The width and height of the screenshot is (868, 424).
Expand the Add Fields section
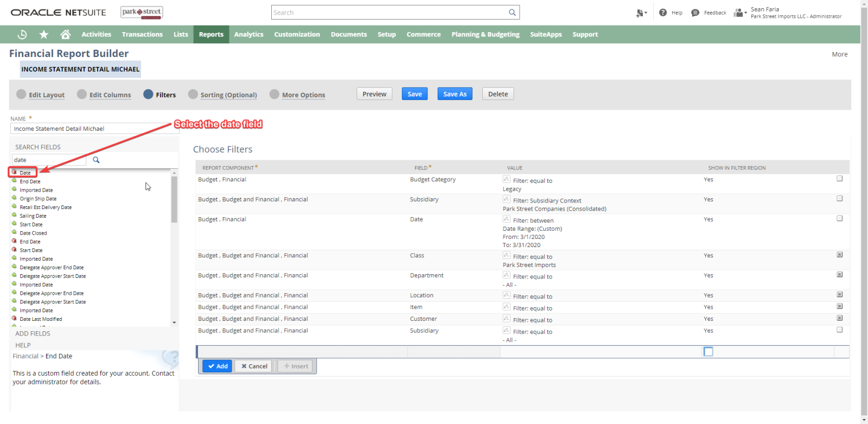click(33, 333)
